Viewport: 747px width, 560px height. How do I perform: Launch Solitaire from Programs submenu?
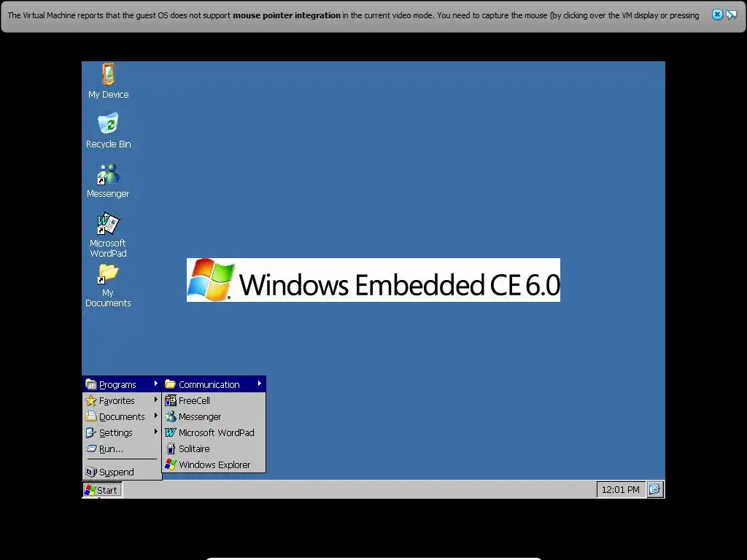pyautogui.click(x=214, y=448)
